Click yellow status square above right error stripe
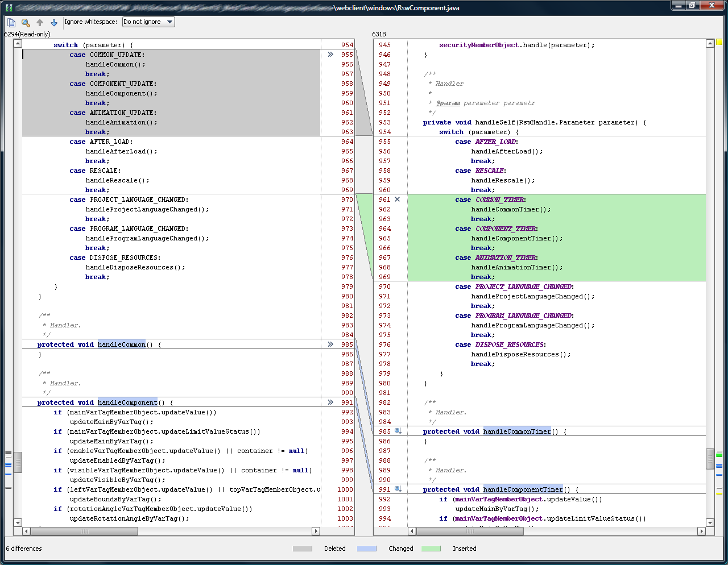Viewport: 728px width, 565px height. click(719, 41)
